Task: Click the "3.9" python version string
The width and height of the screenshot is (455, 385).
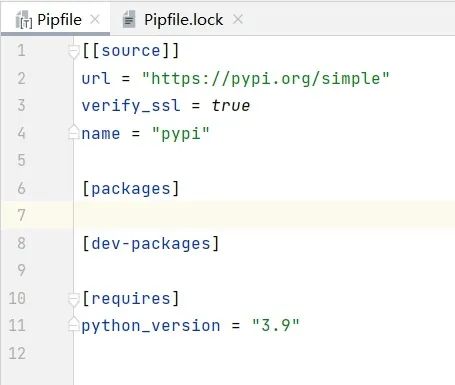Action: (x=276, y=325)
